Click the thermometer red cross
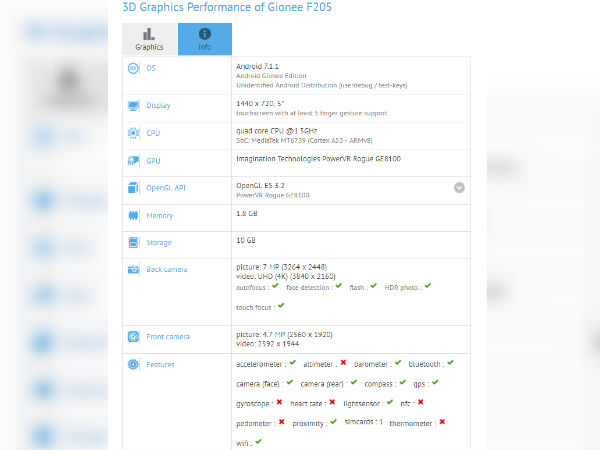 [x=442, y=422]
